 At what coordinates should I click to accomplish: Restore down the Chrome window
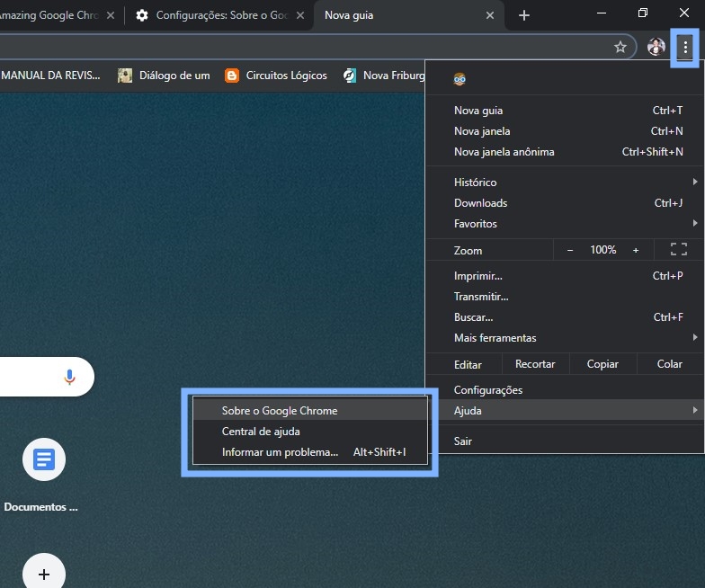pyautogui.click(x=643, y=13)
